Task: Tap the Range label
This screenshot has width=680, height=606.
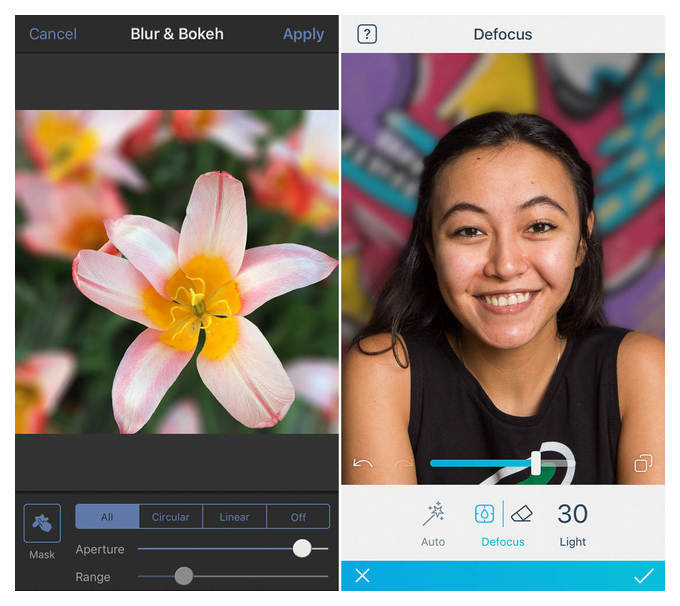Action: pos(93,577)
